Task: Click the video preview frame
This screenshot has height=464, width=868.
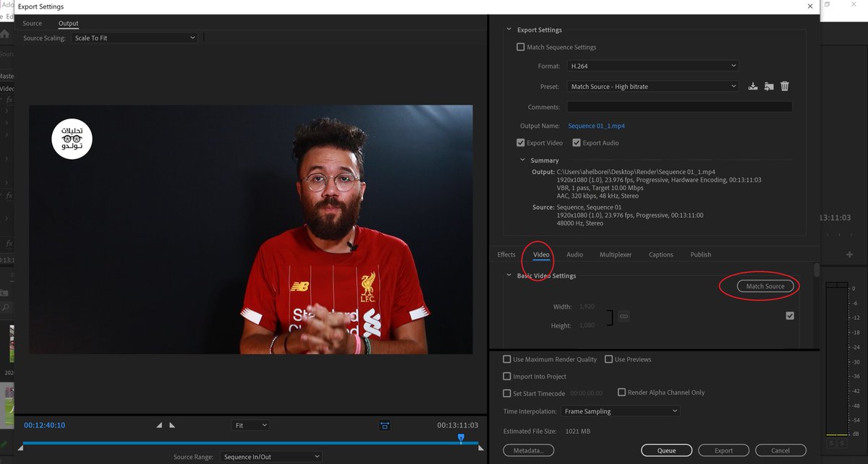Action: point(251,229)
